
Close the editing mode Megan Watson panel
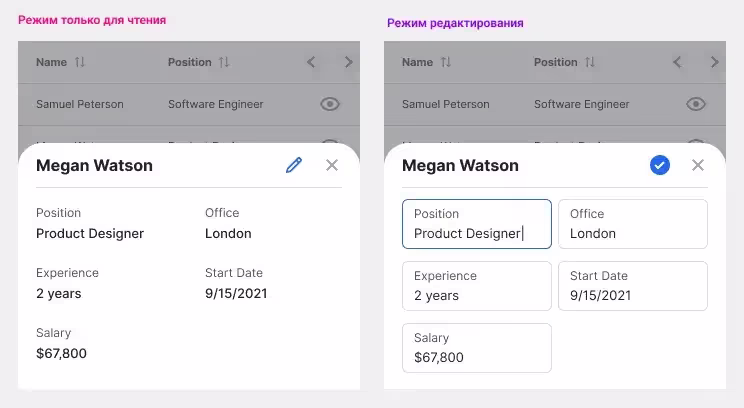698,165
